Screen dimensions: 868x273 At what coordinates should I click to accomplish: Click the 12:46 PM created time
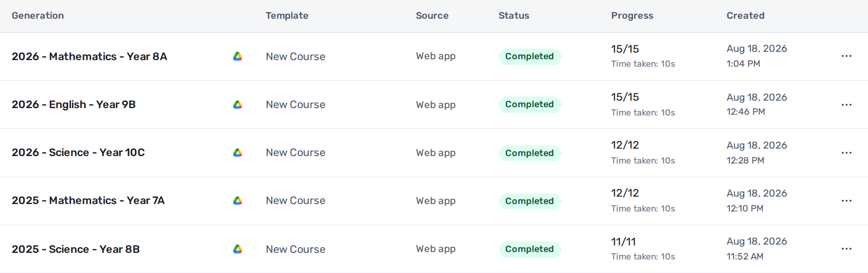pyautogui.click(x=746, y=112)
